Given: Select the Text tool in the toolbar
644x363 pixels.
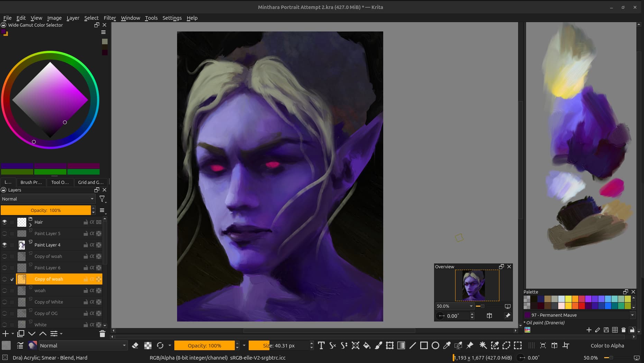Looking at the screenshot, I should [x=321, y=345].
